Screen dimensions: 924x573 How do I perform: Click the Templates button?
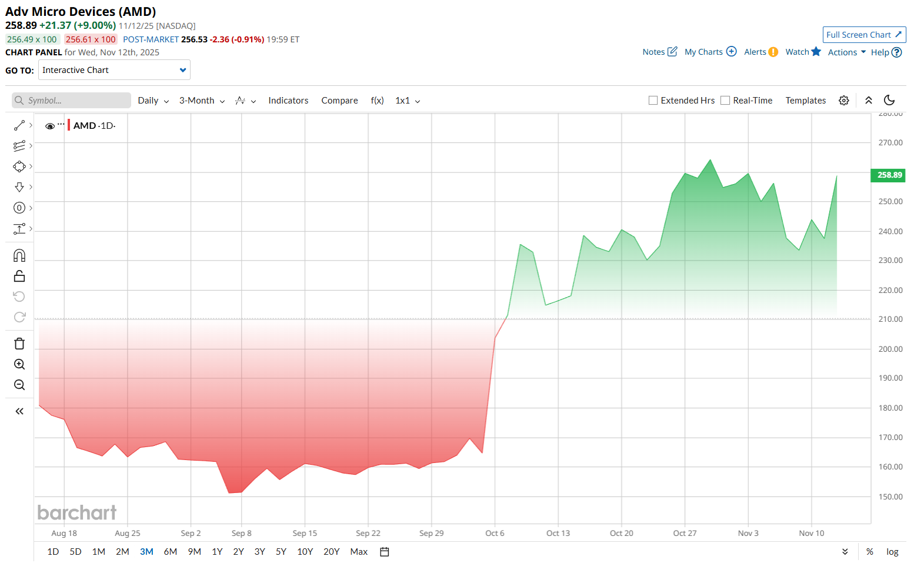[805, 101]
